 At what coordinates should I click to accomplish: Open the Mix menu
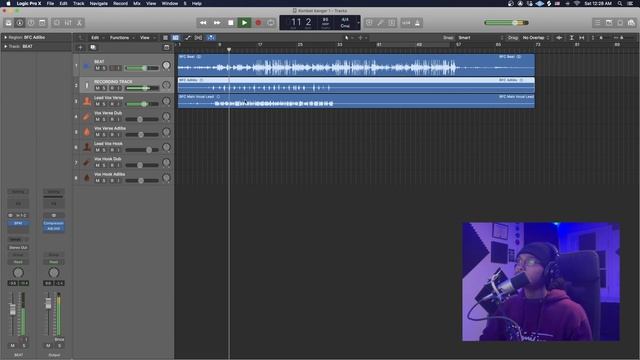tap(137, 3)
